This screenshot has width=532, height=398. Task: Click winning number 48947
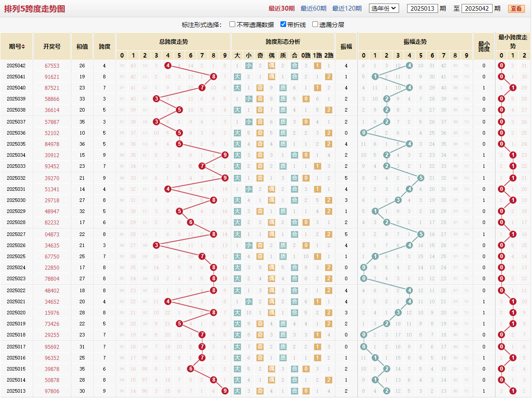52,211
